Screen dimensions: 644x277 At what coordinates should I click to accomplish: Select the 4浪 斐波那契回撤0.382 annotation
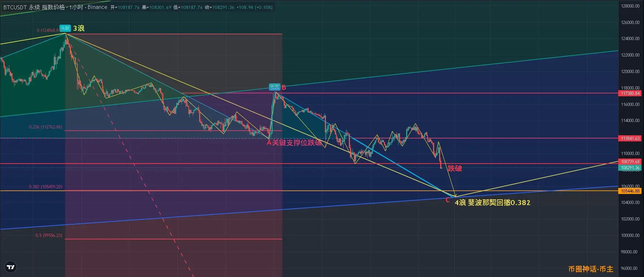coord(492,203)
